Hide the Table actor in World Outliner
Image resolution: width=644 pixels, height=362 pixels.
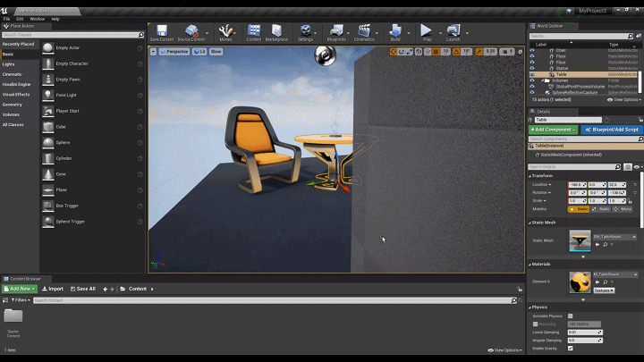coord(532,75)
